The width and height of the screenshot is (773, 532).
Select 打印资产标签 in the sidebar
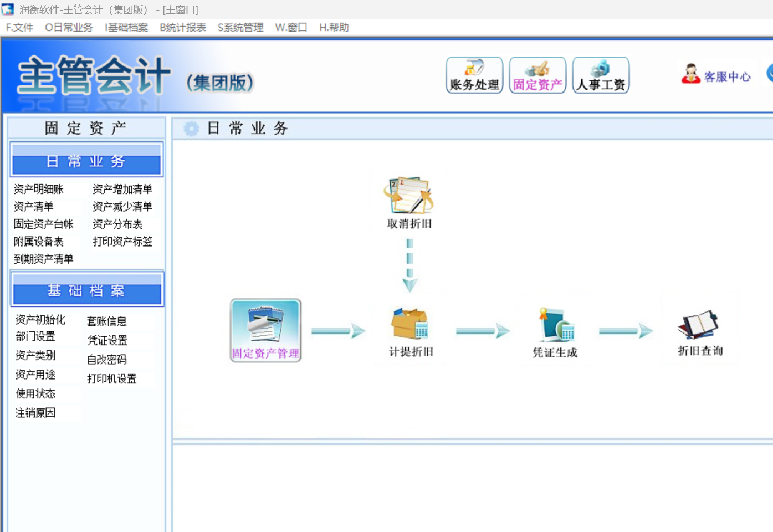(122, 242)
